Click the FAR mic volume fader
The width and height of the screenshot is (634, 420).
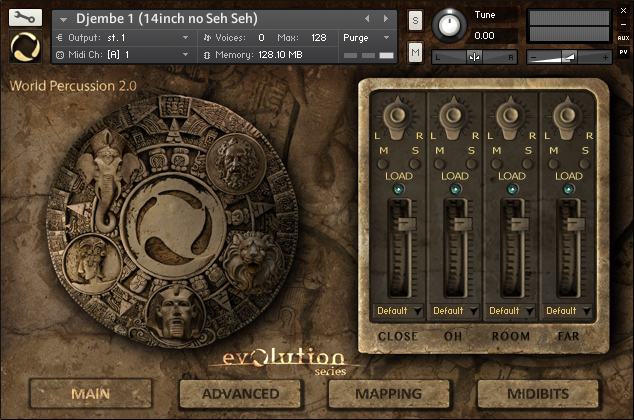[x=576, y=224]
